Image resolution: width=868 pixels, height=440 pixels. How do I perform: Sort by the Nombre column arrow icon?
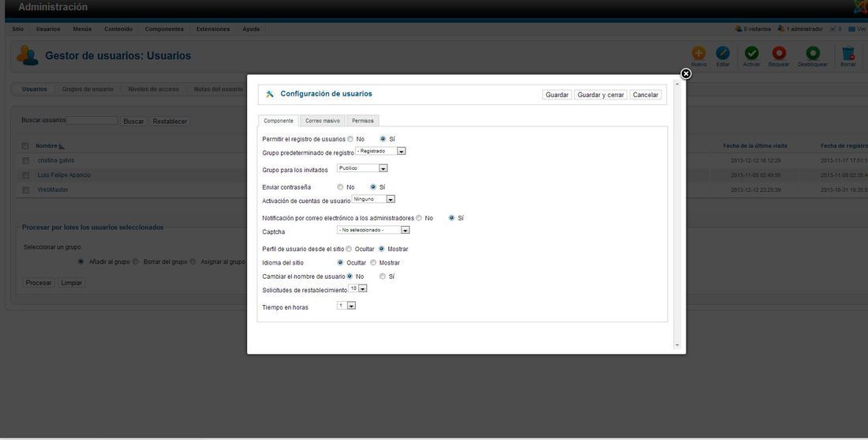62,146
